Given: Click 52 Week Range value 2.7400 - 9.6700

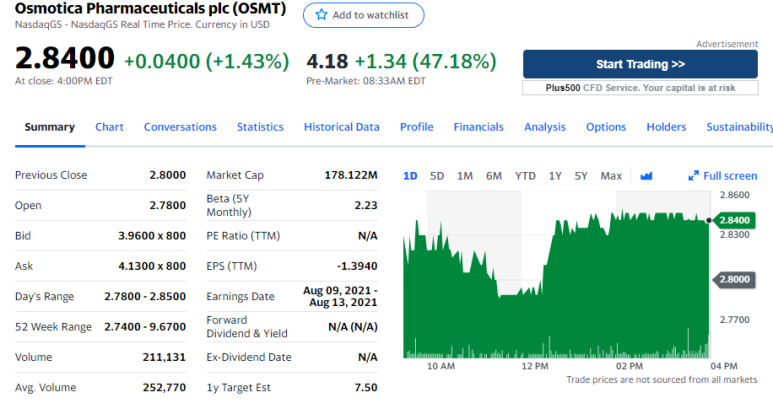Looking at the screenshot, I should [145, 327].
